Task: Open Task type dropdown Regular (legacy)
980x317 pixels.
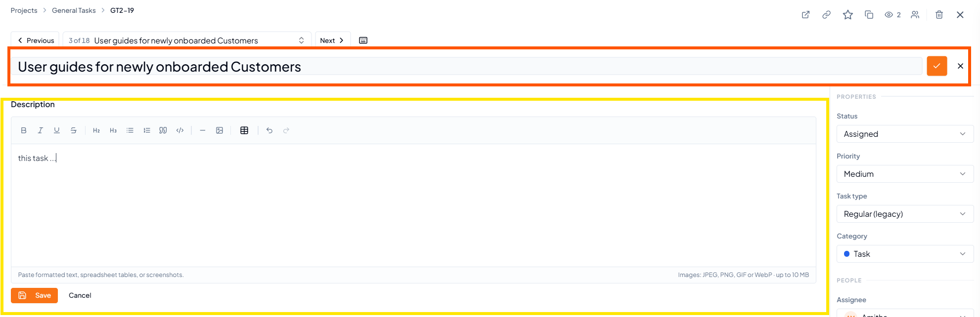Action: (x=905, y=214)
